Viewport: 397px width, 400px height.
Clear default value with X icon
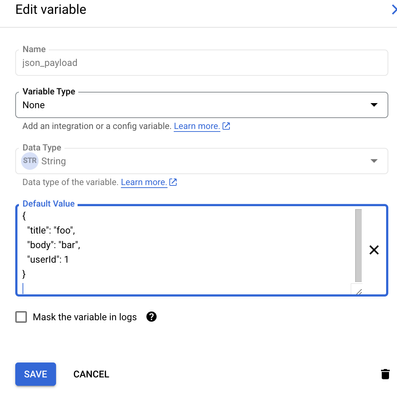[374, 250]
